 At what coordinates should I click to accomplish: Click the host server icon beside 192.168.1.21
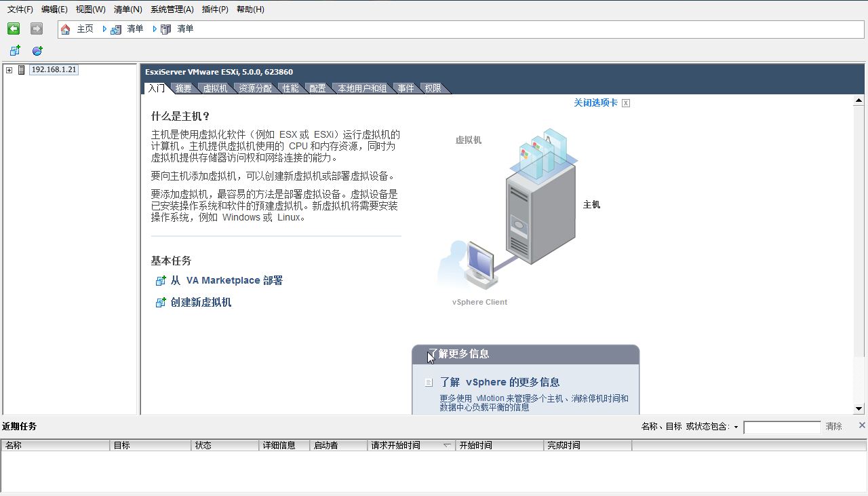21,70
